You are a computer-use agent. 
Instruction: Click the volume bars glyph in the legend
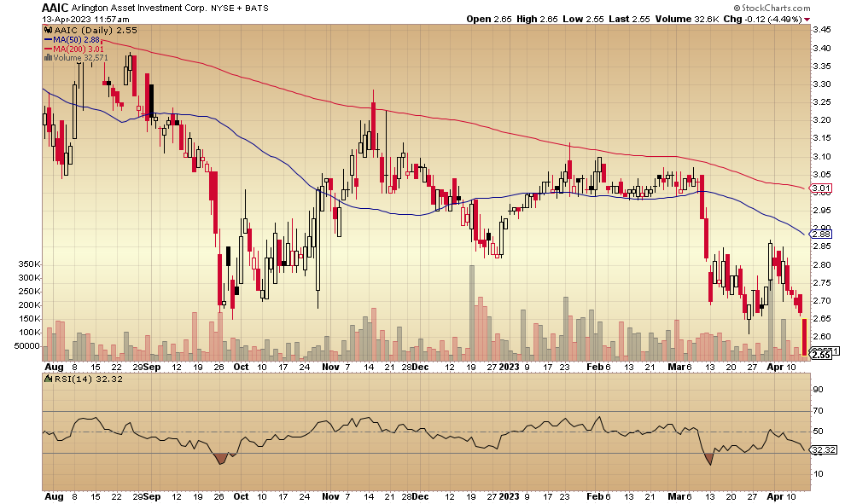click(x=48, y=58)
